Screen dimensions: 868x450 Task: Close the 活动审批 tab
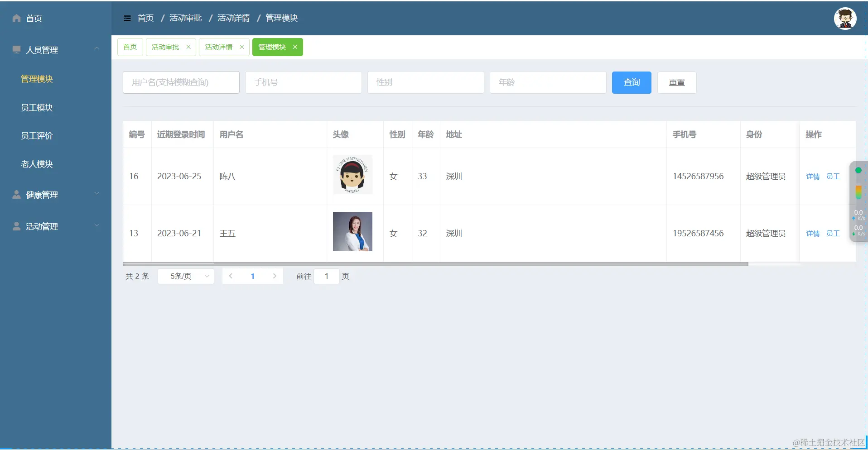coord(188,47)
